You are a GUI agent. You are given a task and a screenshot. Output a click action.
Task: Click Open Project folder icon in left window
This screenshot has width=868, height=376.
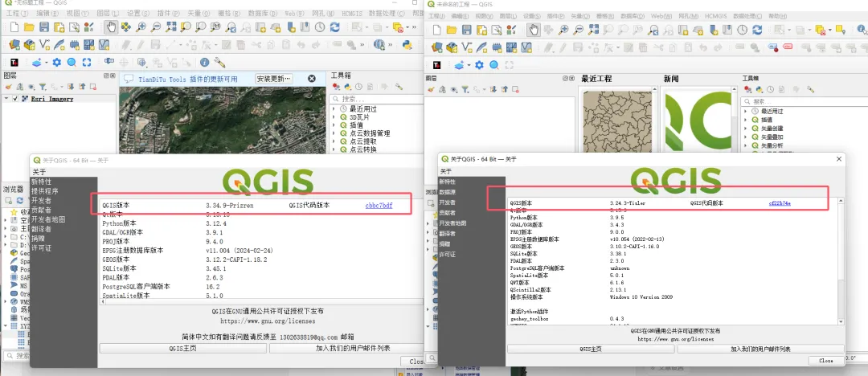tap(30, 27)
